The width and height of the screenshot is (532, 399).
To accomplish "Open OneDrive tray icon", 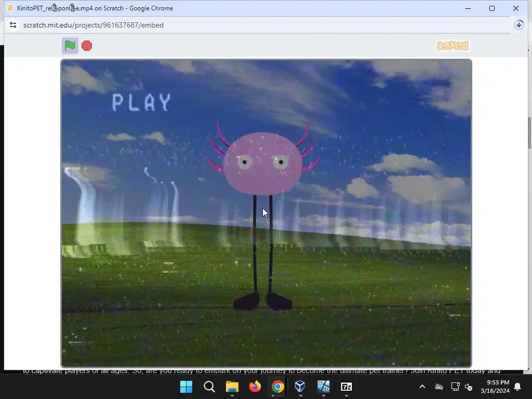I will click(439, 387).
